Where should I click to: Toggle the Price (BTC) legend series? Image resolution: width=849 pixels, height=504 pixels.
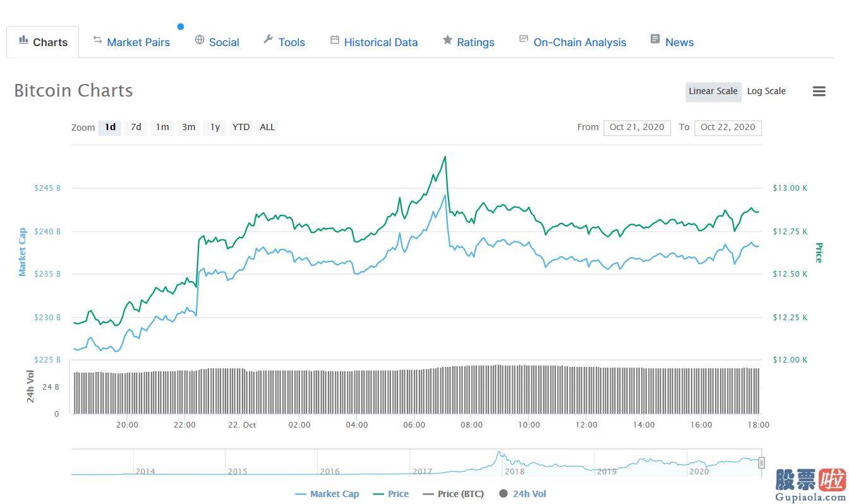(454, 494)
